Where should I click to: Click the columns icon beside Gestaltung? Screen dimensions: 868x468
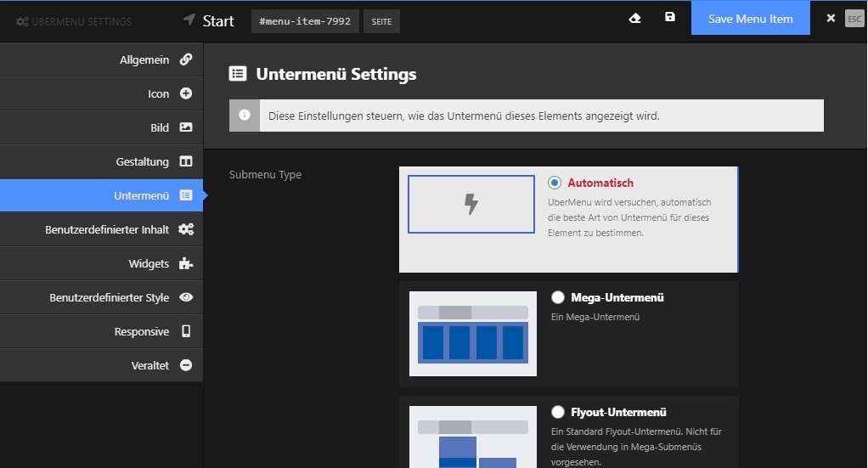(x=186, y=161)
